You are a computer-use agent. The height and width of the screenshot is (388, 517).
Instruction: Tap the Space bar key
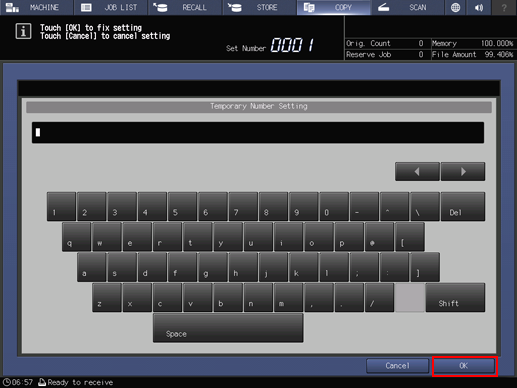click(x=228, y=328)
